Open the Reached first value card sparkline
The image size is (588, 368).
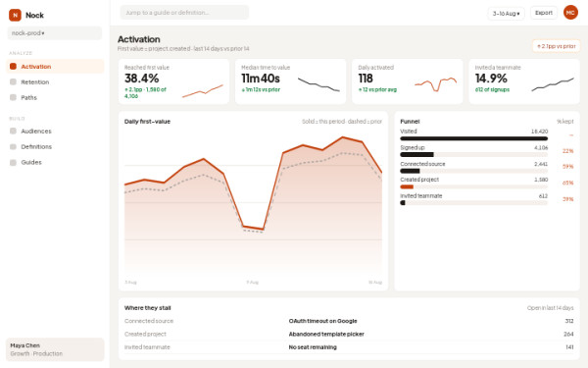point(203,91)
